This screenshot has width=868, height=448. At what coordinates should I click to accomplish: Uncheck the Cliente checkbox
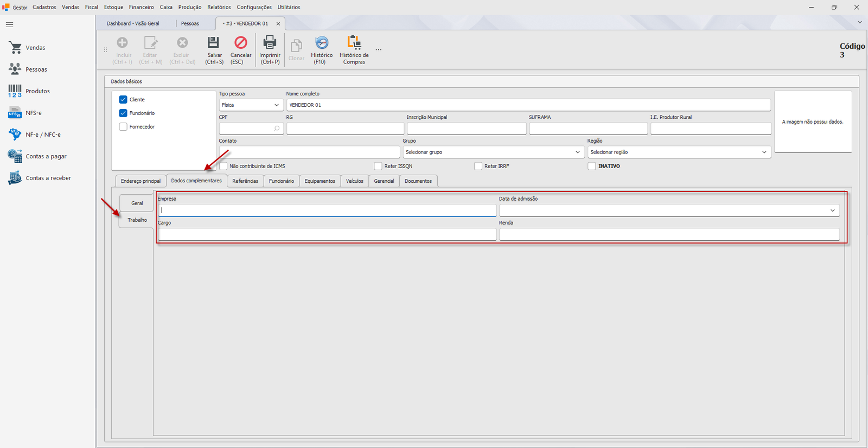tap(123, 100)
